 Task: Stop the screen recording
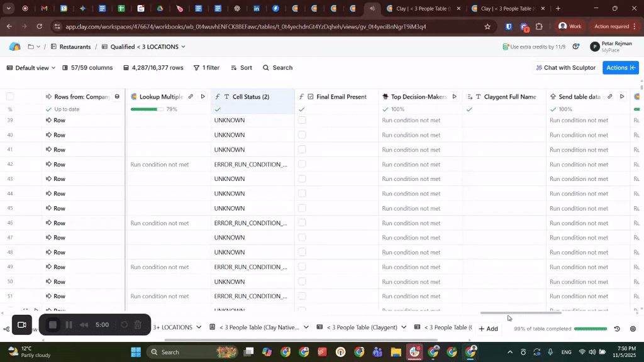(x=53, y=325)
